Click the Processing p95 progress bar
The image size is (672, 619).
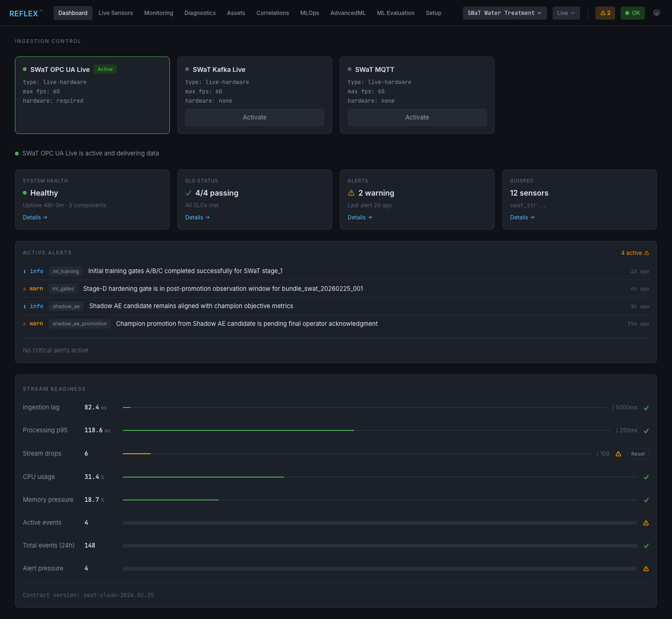click(366, 430)
